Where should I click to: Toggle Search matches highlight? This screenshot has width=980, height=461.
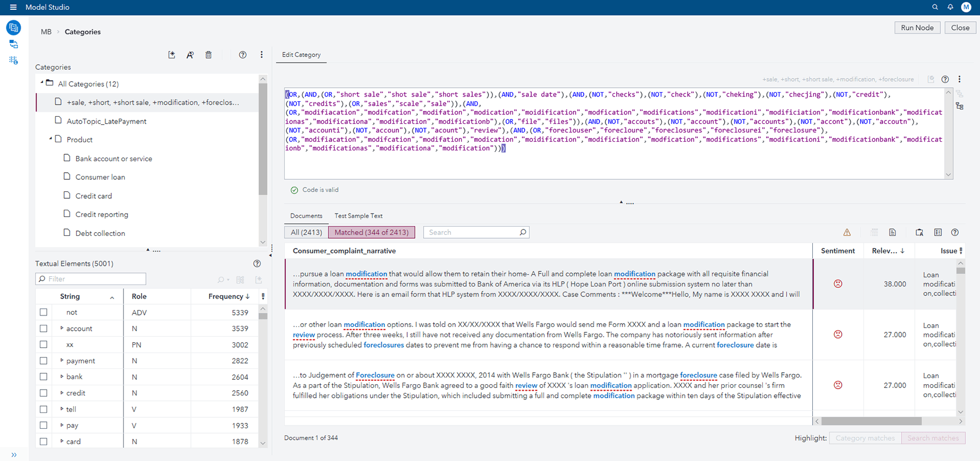coord(933,438)
